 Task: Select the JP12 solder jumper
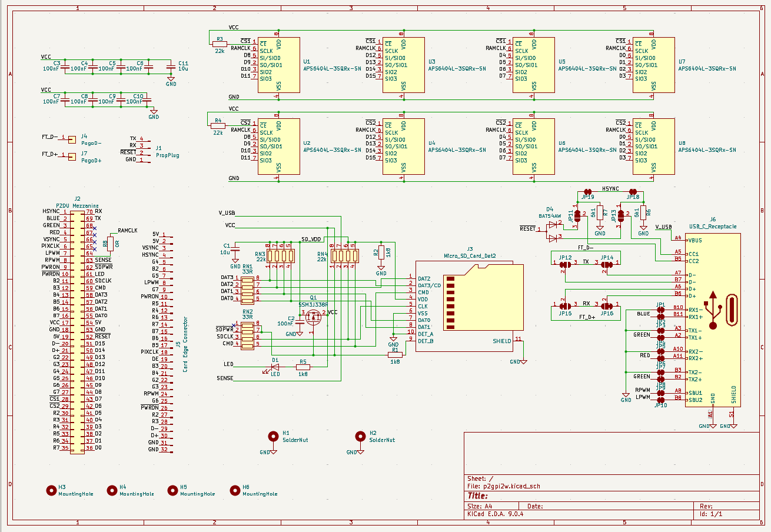tap(565, 265)
